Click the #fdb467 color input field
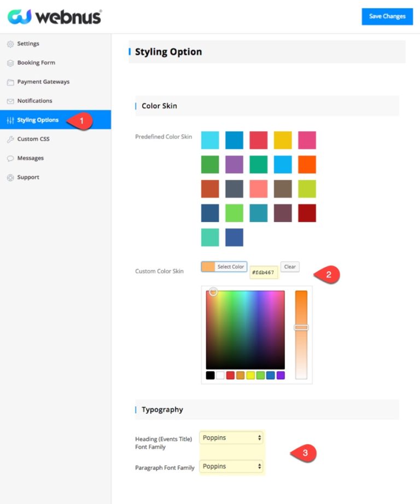 [x=262, y=271]
